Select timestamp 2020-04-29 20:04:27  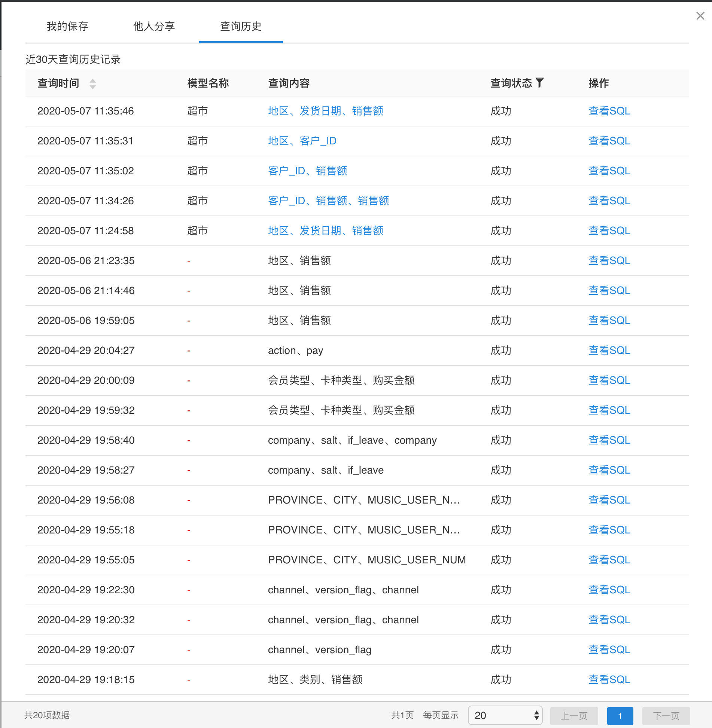pyautogui.click(x=86, y=351)
